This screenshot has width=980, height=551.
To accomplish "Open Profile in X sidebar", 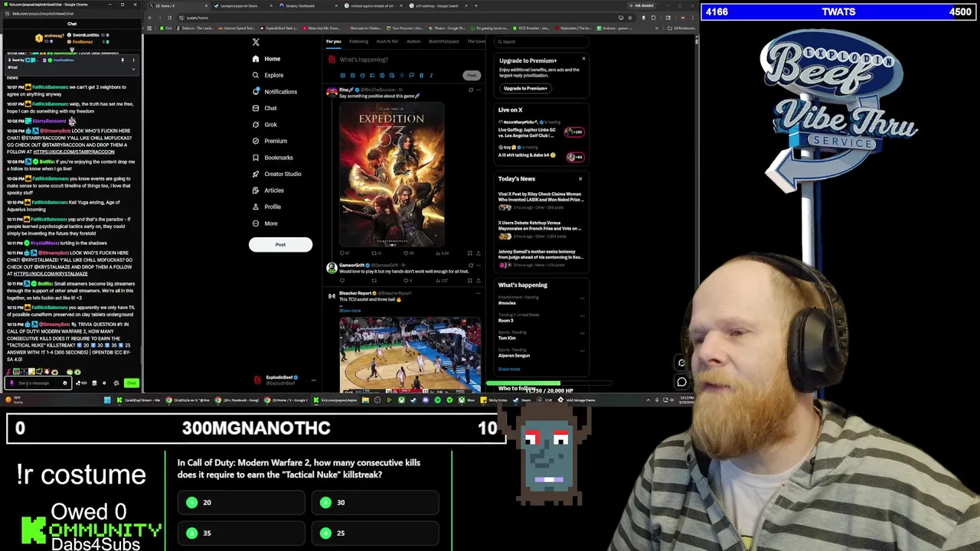I will [x=266, y=207].
